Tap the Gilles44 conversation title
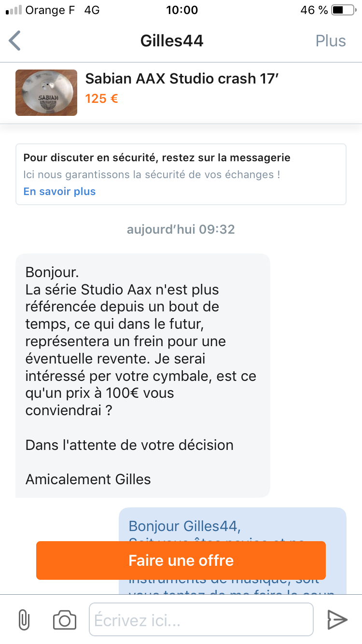 coord(172,41)
